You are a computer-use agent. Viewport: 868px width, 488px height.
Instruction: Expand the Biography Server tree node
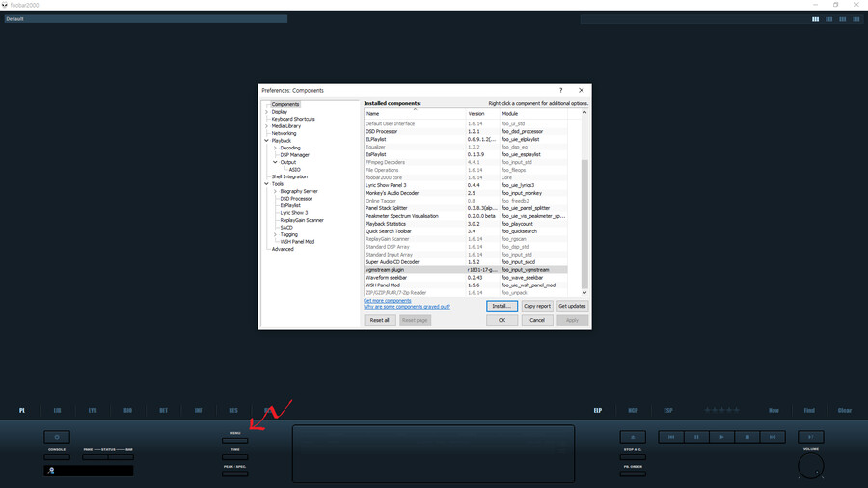click(x=275, y=191)
